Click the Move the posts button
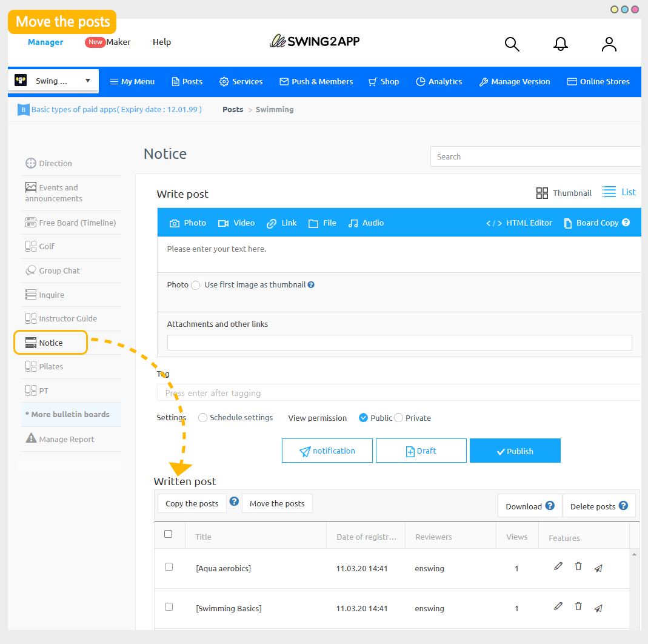The width and height of the screenshot is (648, 644). [277, 504]
